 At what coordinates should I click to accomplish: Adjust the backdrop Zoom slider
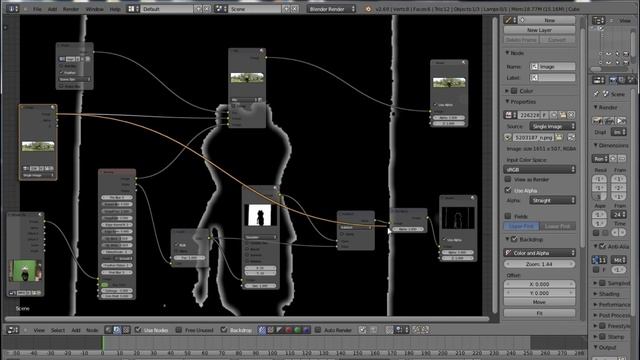coord(539,264)
